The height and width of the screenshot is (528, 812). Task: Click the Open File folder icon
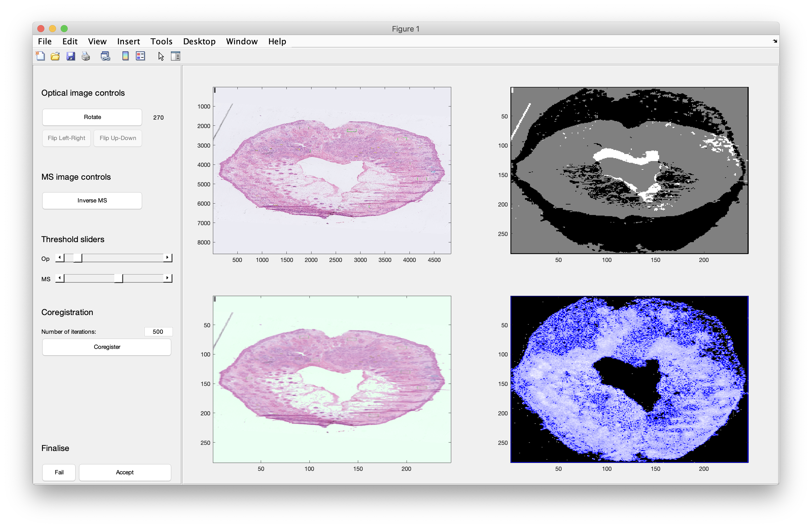pyautogui.click(x=55, y=56)
